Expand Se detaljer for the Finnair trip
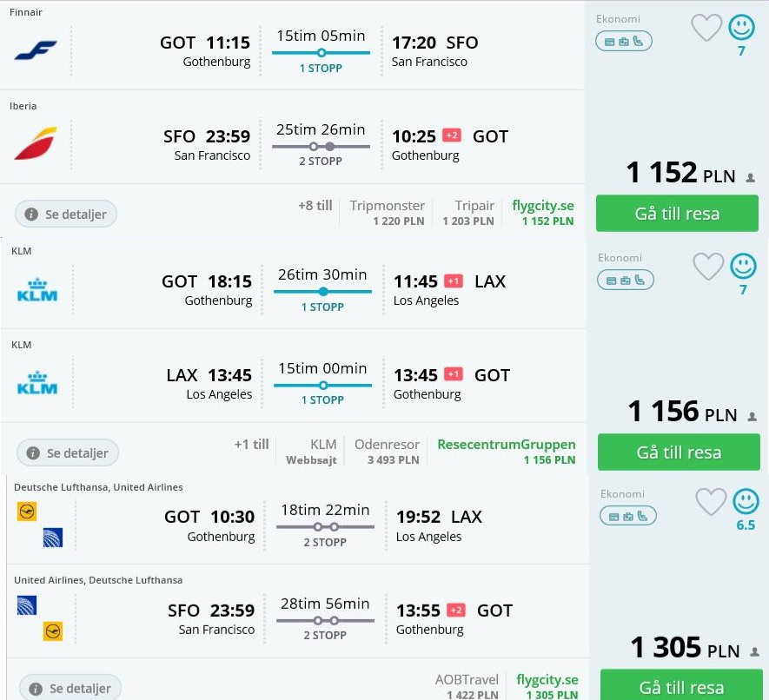The height and width of the screenshot is (700, 769). point(66,214)
